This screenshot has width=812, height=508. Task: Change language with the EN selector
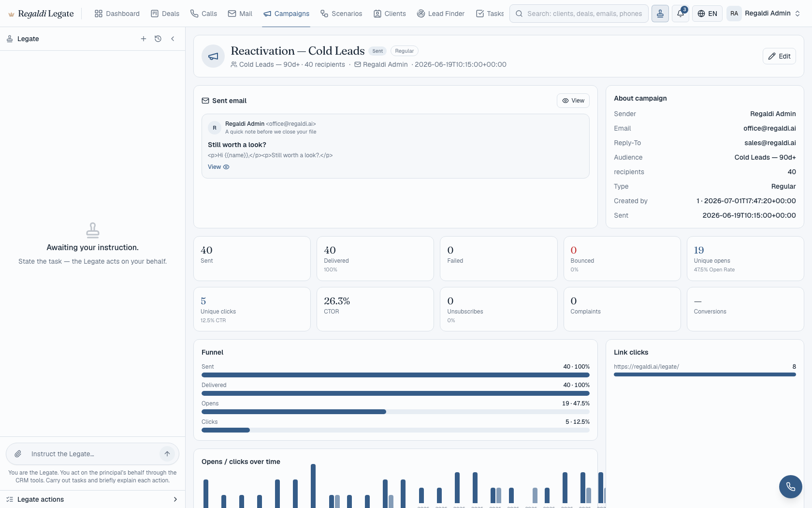tap(708, 14)
